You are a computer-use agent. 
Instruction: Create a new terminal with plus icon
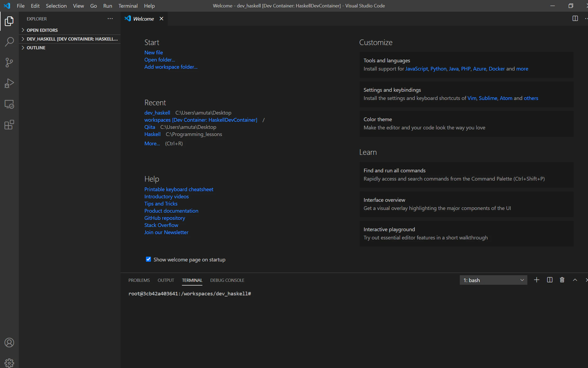tap(537, 280)
